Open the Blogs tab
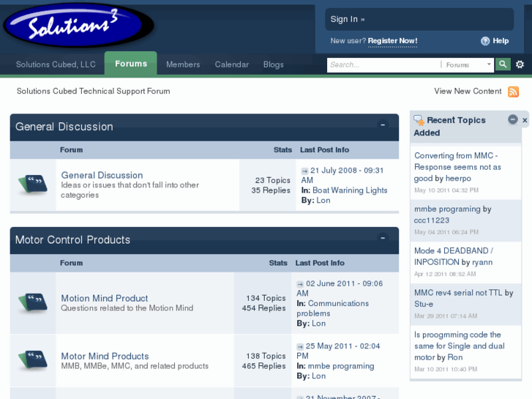The height and width of the screenshot is (399, 532). pos(274,64)
